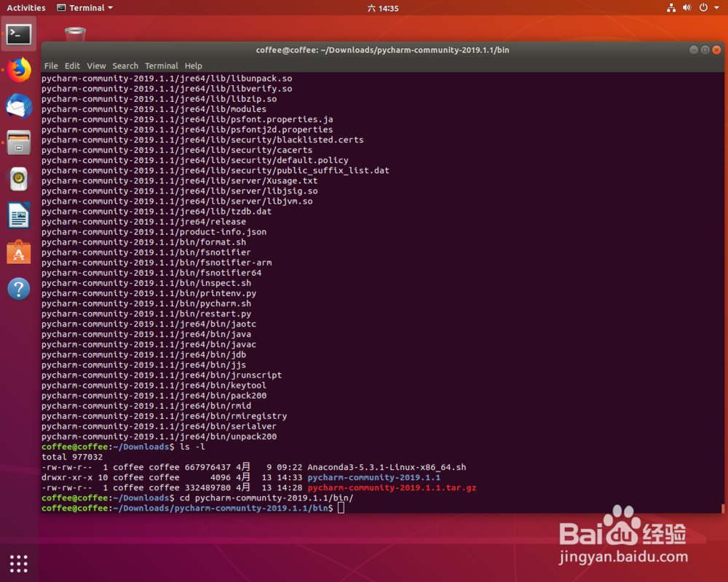The height and width of the screenshot is (582, 728).
Task: Click the file size 332489780
Action: pos(207,487)
